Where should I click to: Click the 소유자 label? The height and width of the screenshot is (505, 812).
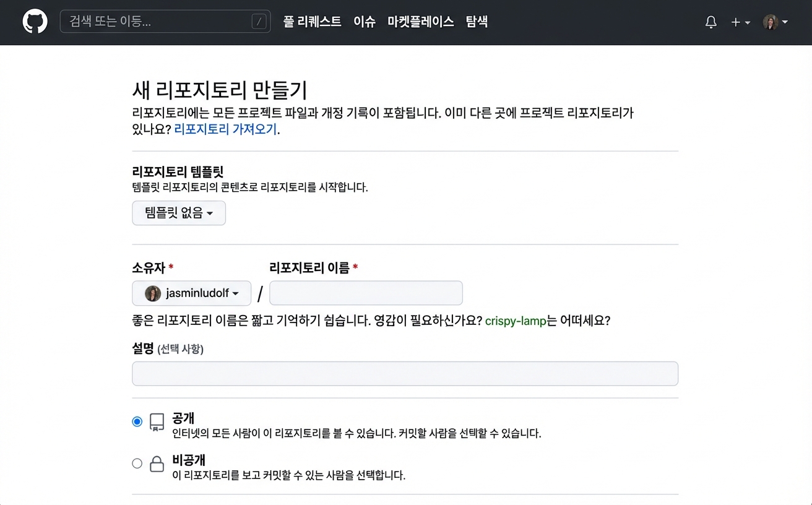click(x=153, y=268)
